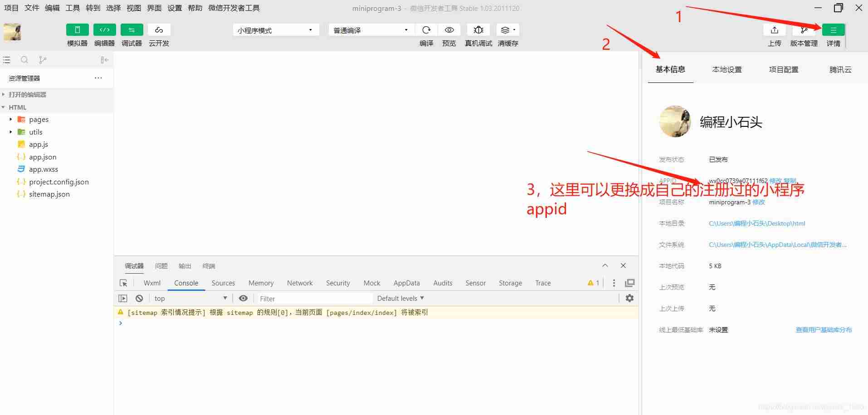The image size is (868, 415).
Task: Click the explorer list icon in sidebar
Action: [6, 60]
